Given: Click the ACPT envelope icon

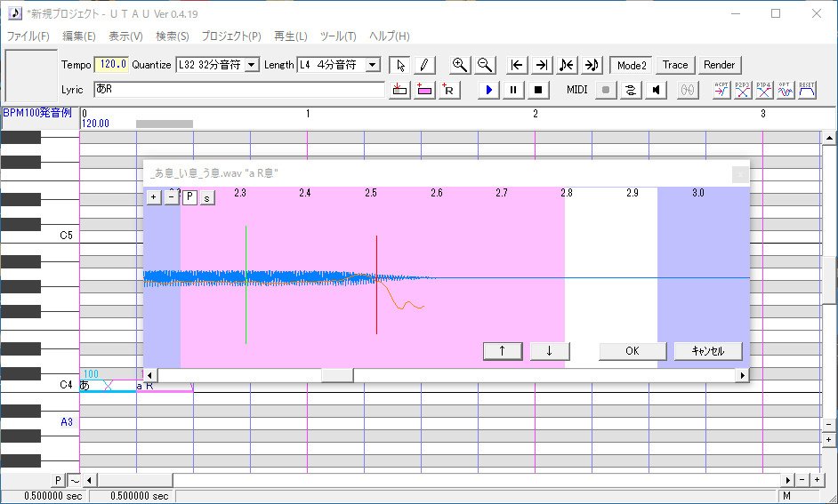Looking at the screenshot, I should pyautogui.click(x=721, y=90).
